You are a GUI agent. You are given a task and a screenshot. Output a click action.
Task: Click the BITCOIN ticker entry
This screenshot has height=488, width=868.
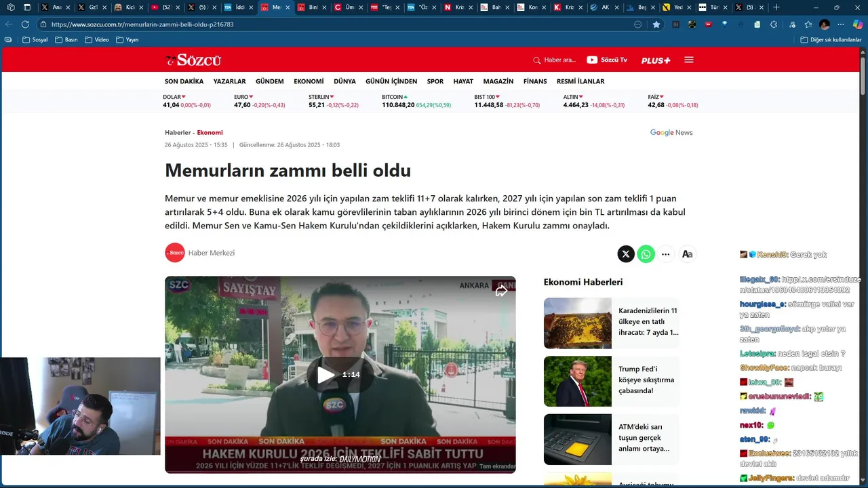tap(416, 101)
